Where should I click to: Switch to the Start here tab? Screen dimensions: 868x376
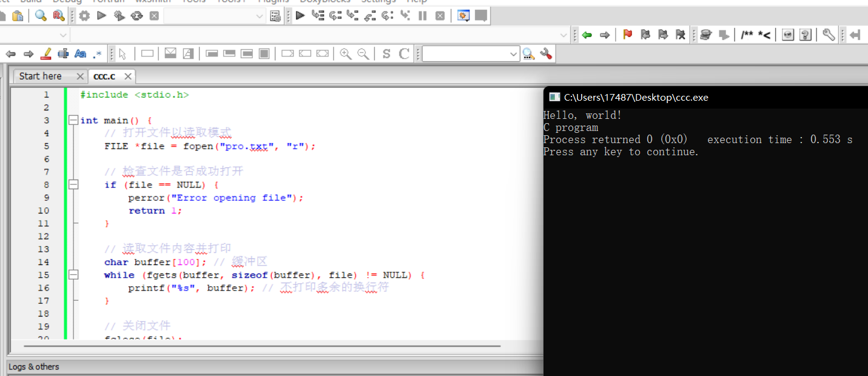40,76
